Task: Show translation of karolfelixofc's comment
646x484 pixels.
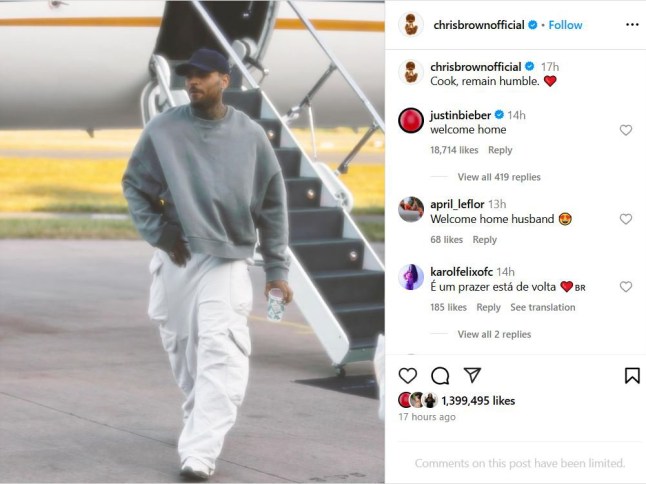Action: click(543, 307)
